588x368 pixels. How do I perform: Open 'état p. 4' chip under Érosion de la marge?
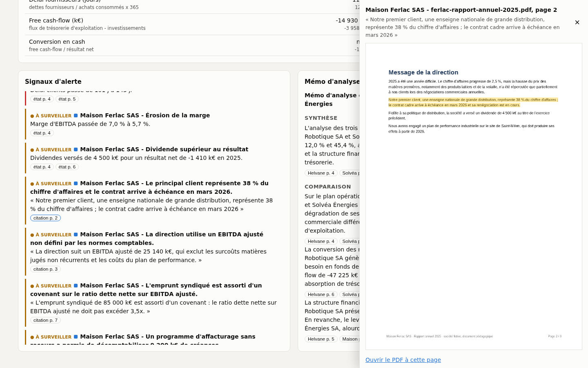coord(42,133)
